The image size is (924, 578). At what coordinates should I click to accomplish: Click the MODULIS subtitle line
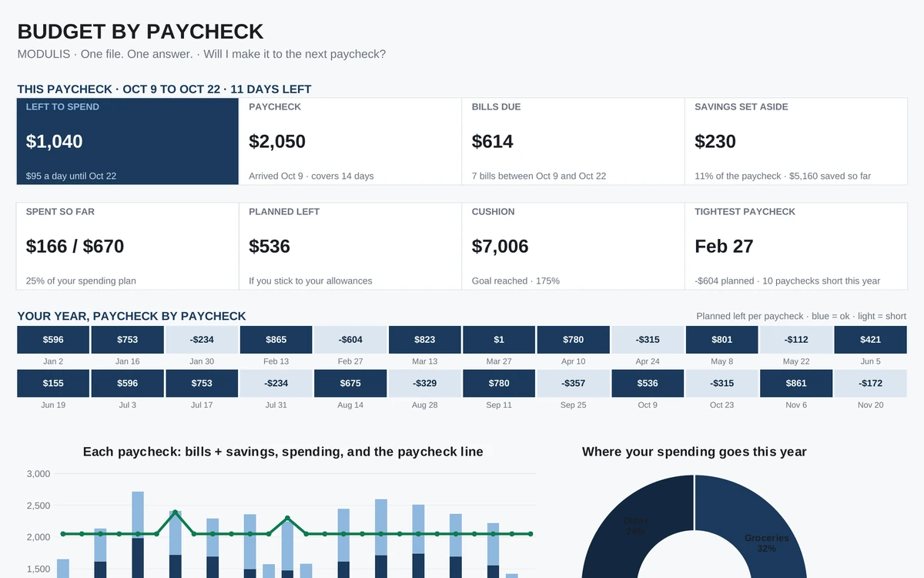[x=201, y=54]
